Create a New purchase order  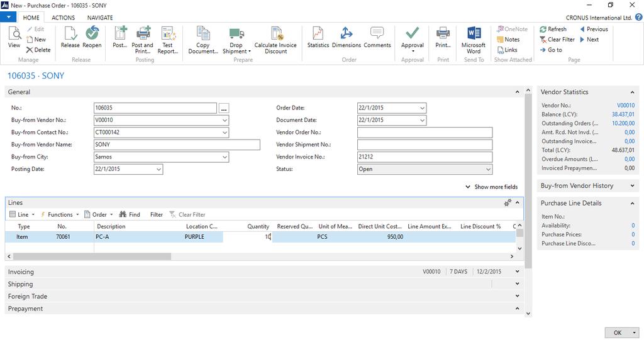click(x=36, y=40)
